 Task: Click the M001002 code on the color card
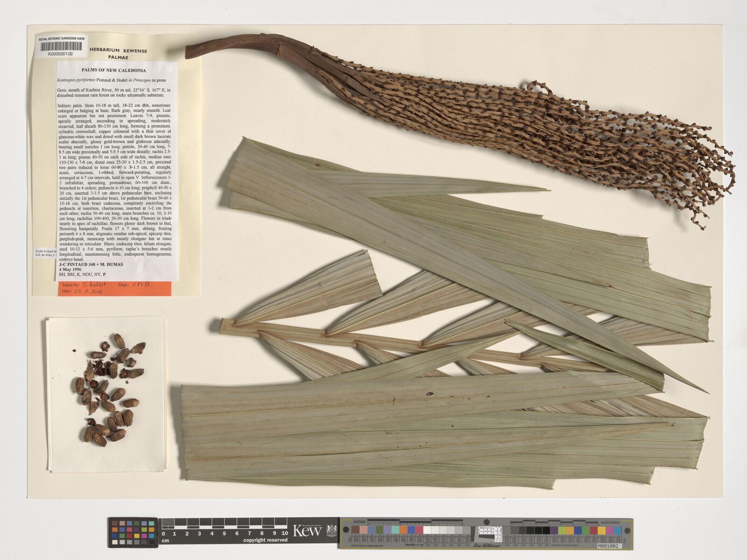[x=609, y=545]
